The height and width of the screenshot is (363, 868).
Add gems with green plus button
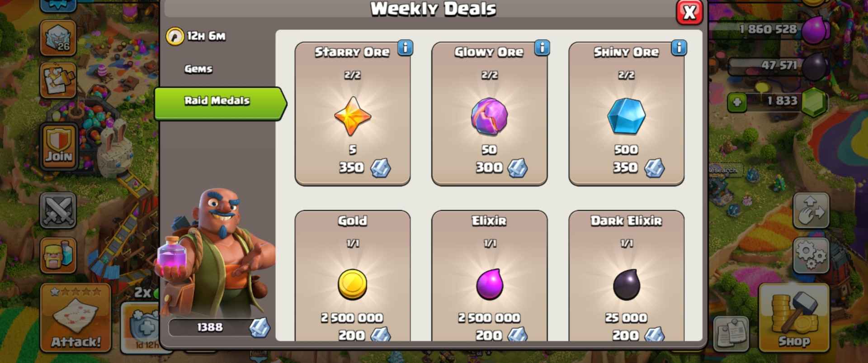[x=737, y=102]
